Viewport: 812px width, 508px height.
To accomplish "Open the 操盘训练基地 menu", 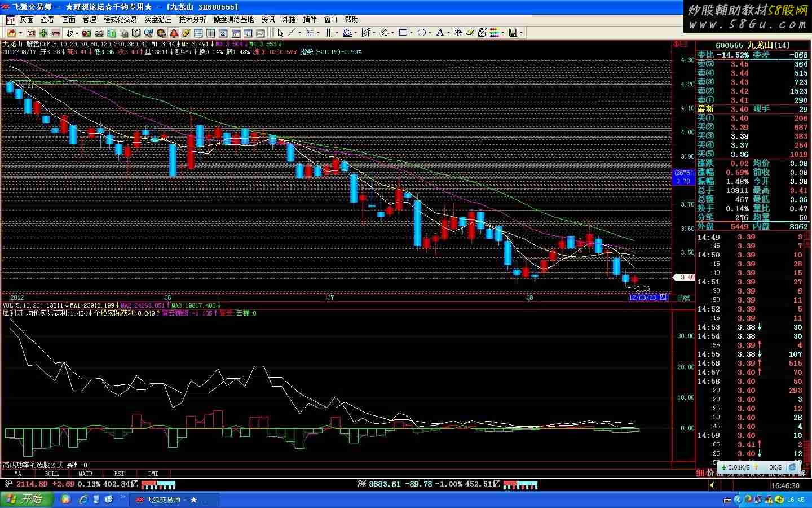I will click(x=234, y=20).
